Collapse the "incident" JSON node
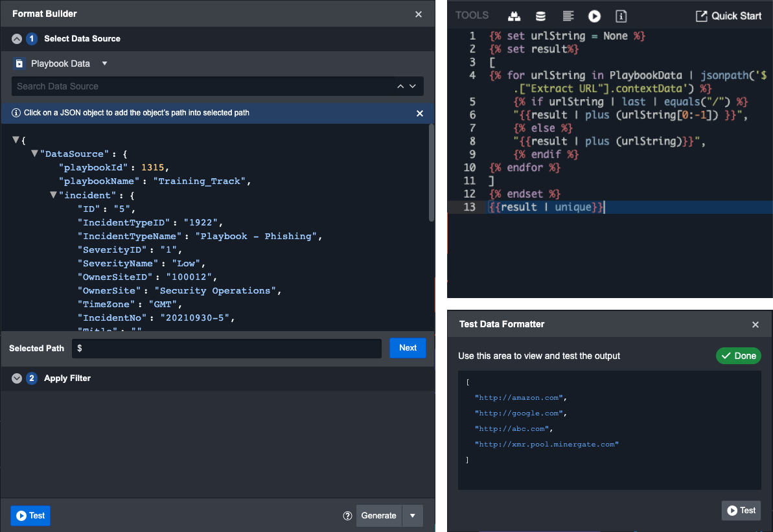The height and width of the screenshot is (532, 773). (54, 194)
